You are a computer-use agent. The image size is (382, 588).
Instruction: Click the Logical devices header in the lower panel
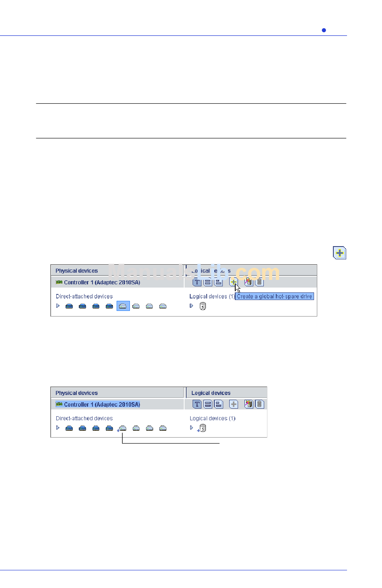[211, 393]
